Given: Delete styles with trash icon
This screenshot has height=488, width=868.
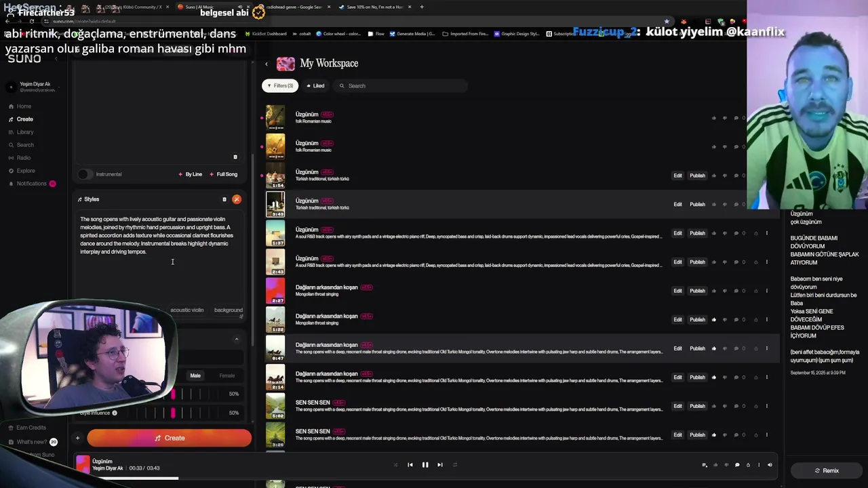Looking at the screenshot, I should click(x=224, y=199).
